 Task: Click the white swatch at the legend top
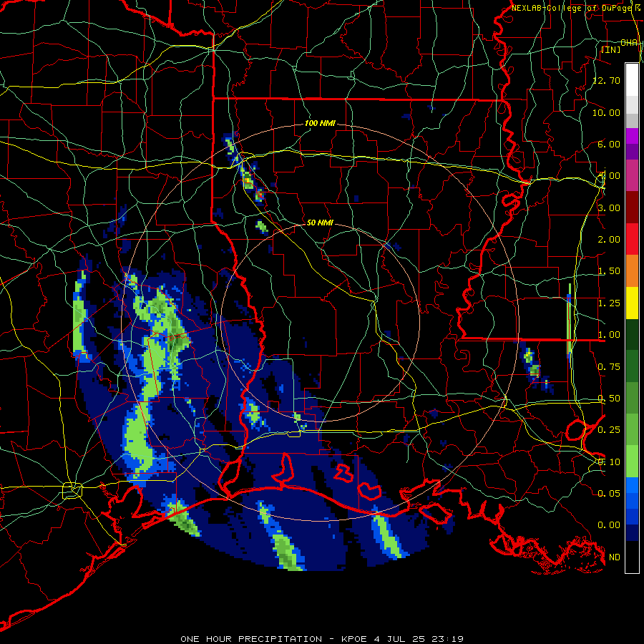[632, 79]
